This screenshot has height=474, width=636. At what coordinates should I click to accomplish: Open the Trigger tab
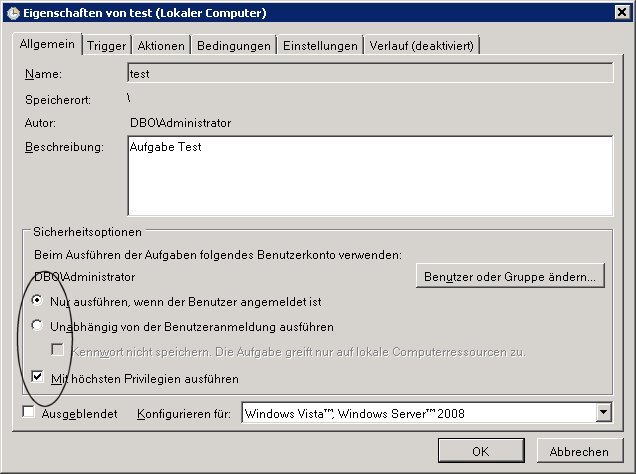pos(106,45)
